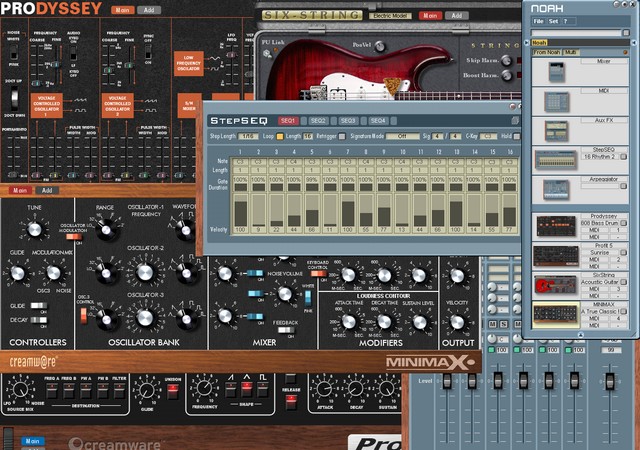Click Minimax Oscillator-1 RANGE knob
Viewport: 640px width, 450px height.
pyautogui.click(x=106, y=229)
